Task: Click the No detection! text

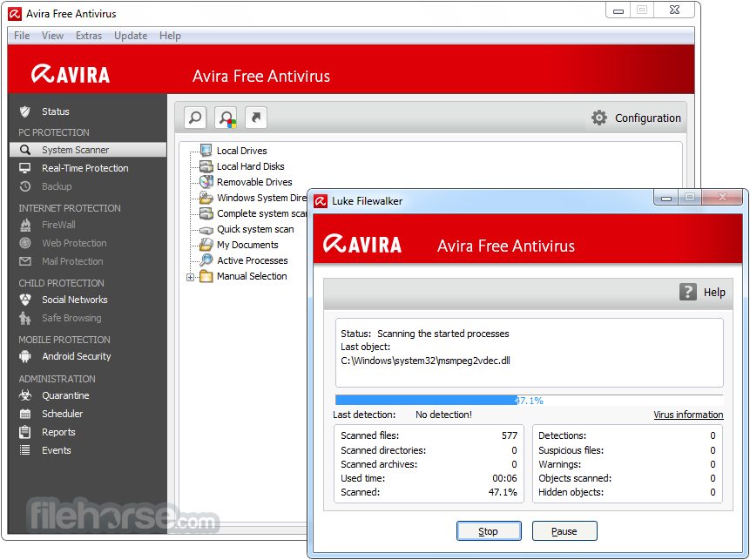Action: tap(443, 415)
